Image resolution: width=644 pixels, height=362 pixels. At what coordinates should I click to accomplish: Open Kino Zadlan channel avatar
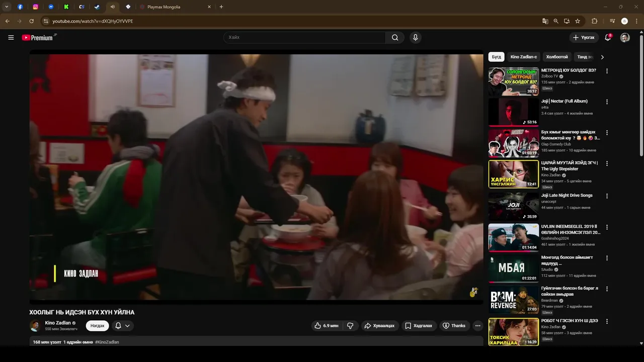pyautogui.click(x=35, y=326)
